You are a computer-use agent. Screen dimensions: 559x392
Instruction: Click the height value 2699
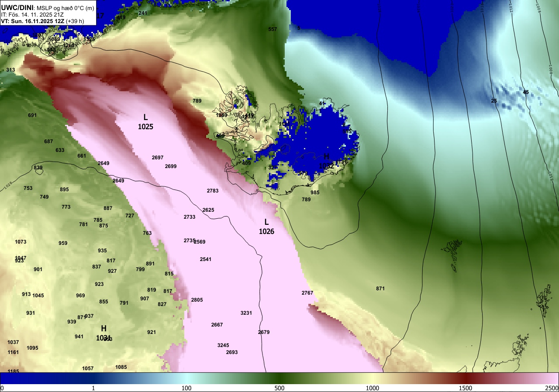pos(171,166)
